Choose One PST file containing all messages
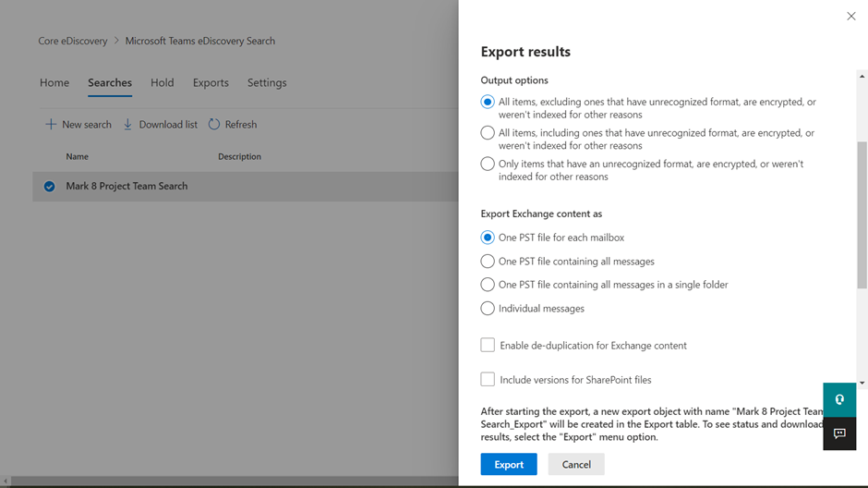 point(488,261)
